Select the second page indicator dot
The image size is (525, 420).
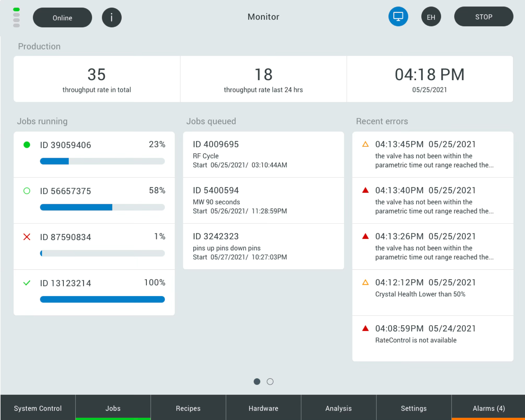270,382
